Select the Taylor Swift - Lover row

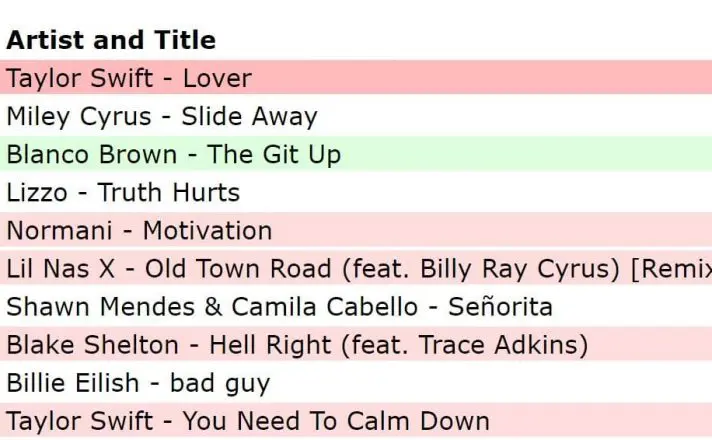tap(129, 78)
